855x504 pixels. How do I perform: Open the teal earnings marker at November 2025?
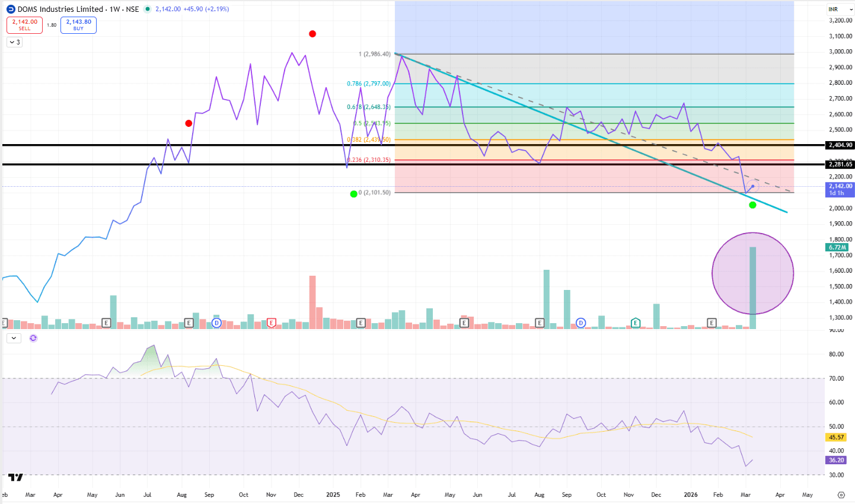point(636,323)
